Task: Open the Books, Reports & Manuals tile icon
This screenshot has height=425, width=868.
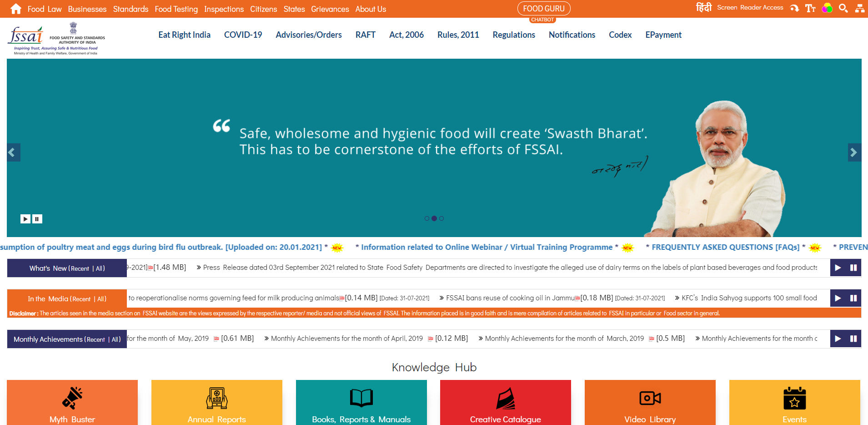Action: (361, 398)
